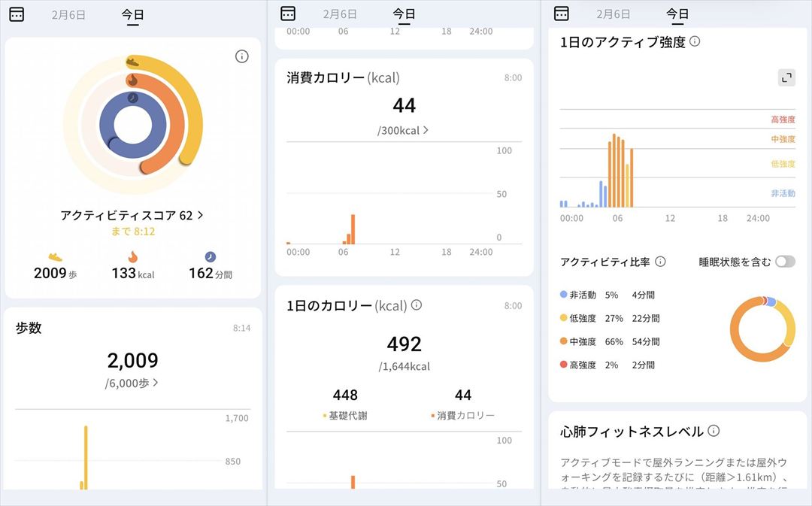Tap the activity ratio donut chart

(x=762, y=329)
